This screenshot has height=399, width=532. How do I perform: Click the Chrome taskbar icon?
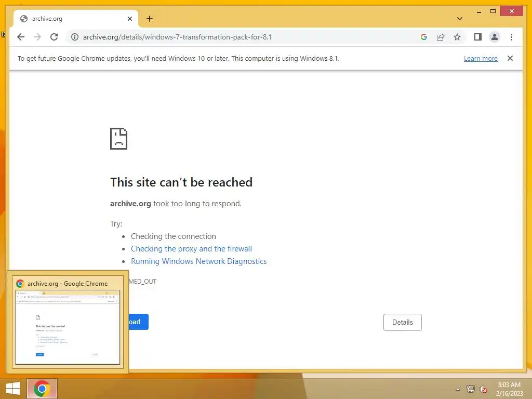42,389
